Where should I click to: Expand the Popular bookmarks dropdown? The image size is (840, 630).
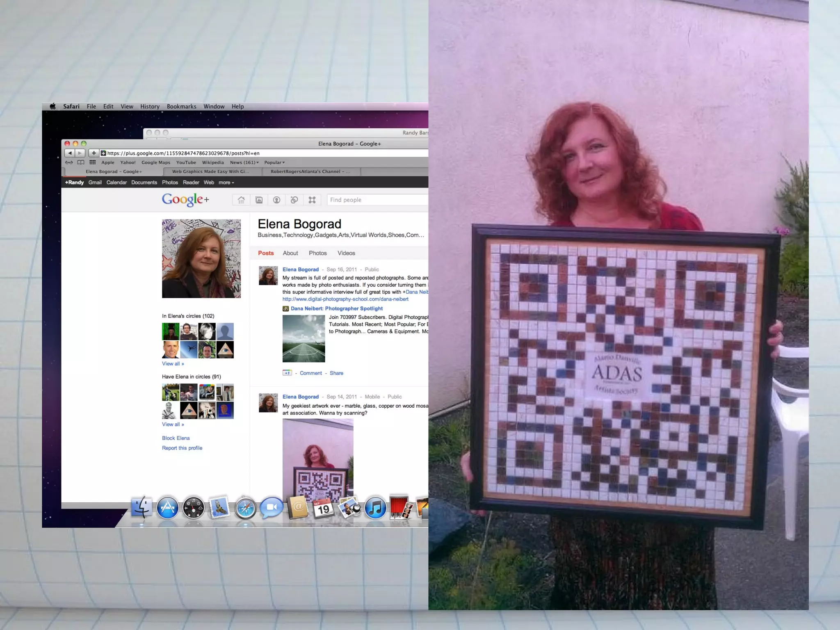pyautogui.click(x=274, y=162)
